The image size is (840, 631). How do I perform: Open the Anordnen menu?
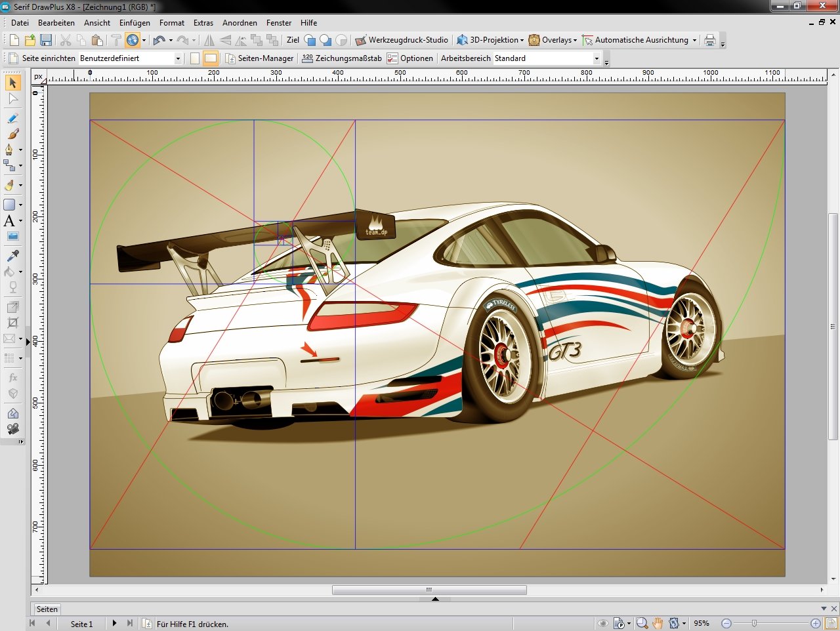click(240, 22)
